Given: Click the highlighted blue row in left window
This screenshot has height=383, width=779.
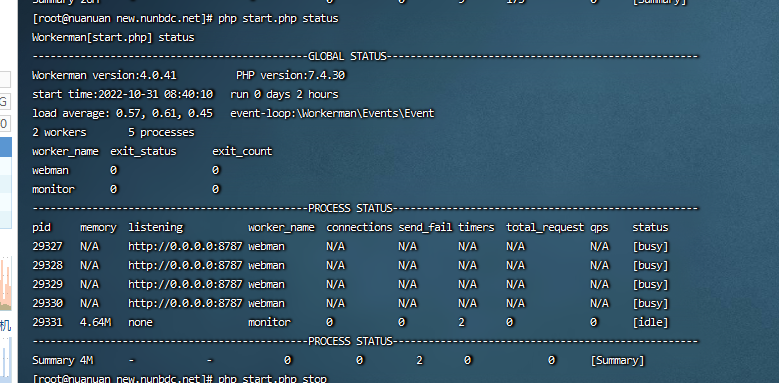Looking at the screenshot, I should [x=5, y=148].
